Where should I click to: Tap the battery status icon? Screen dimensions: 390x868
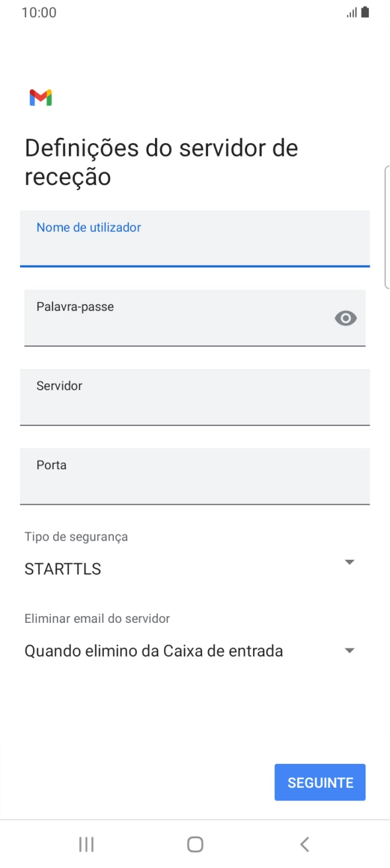(x=364, y=11)
